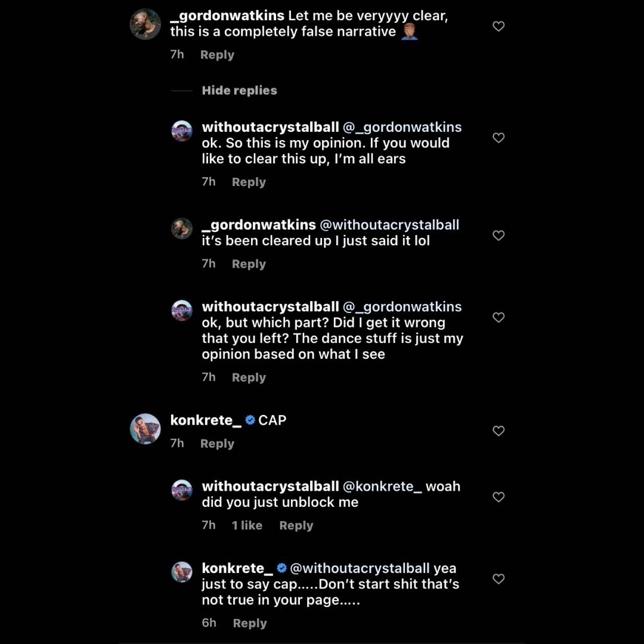Open _gordonwatkins profile from top comment username
This screenshot has height=644, width=644.
point(227,16)
